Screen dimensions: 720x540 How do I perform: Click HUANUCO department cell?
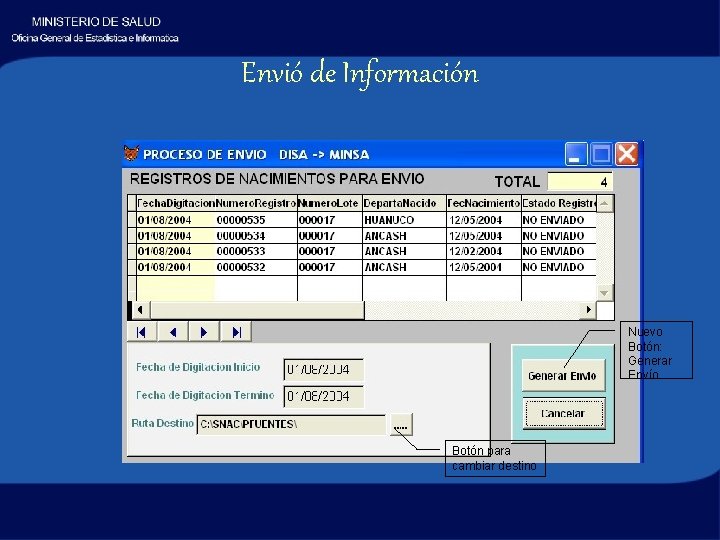404,220
